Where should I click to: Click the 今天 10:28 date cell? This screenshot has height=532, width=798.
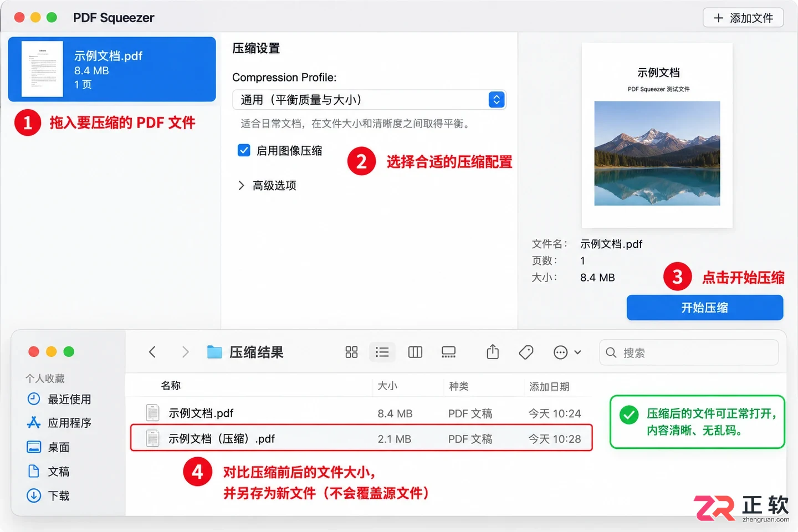pos(555,439)
